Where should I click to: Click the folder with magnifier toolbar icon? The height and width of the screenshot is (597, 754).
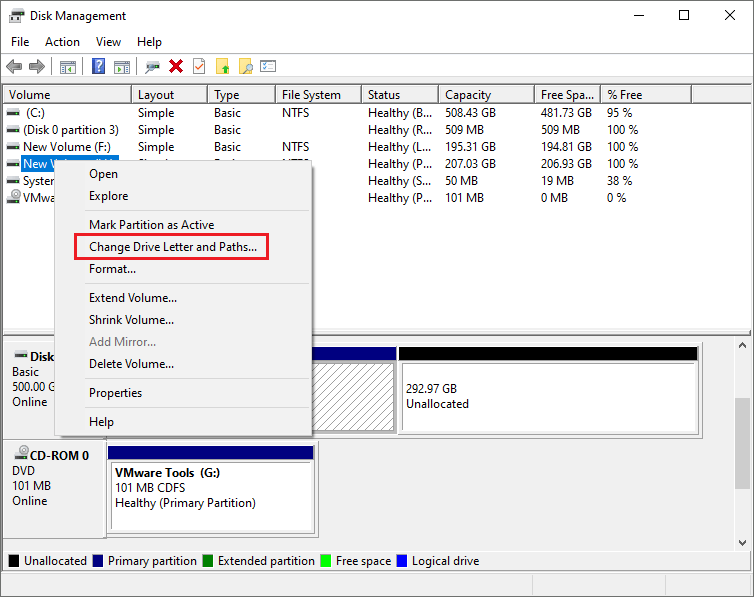(245, 66)
